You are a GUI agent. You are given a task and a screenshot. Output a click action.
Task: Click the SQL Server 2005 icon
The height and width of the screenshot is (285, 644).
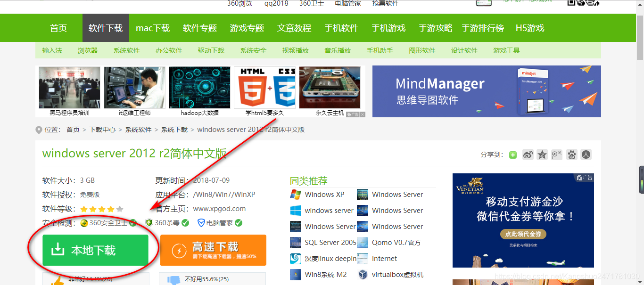296,243
